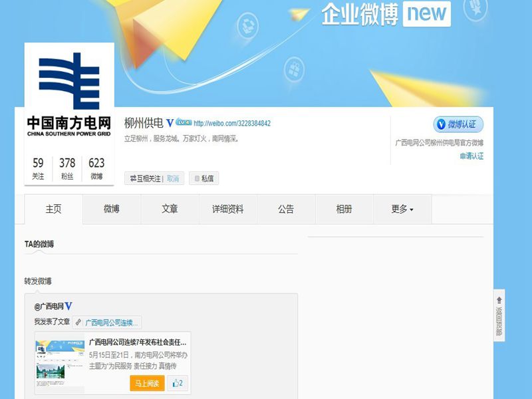The width and height of the screenshot is (532, 399).
Task: Click the V verified badge beside 柳州供电
Action: point(171,123)
